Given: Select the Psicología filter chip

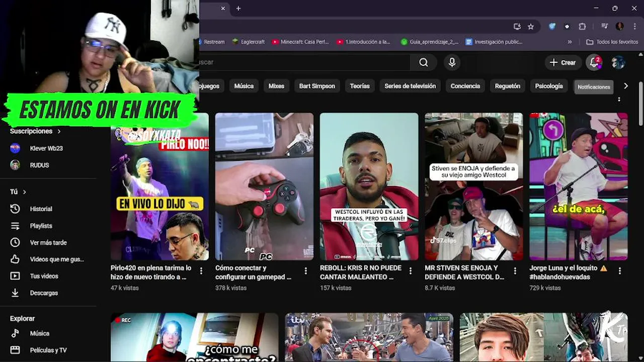Looking at the screenshot, I should point(549,86).
